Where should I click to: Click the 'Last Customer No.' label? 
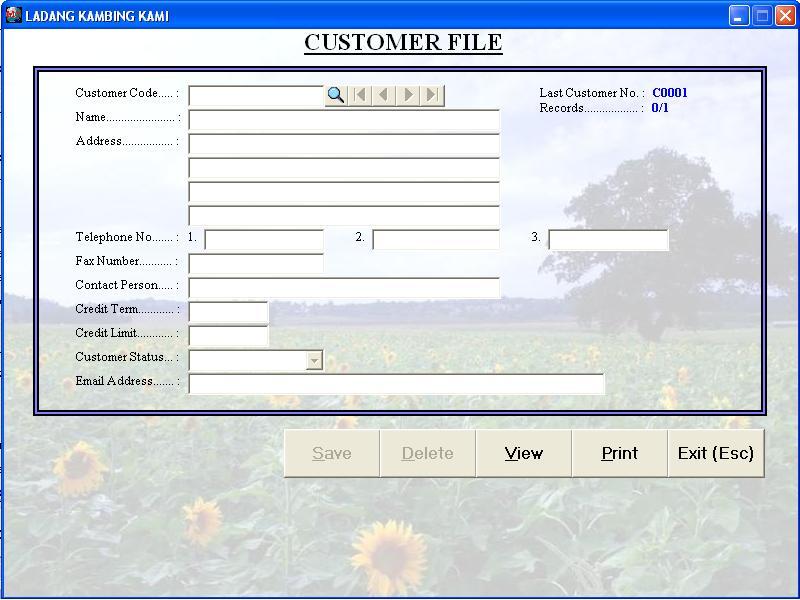point(589,93)
